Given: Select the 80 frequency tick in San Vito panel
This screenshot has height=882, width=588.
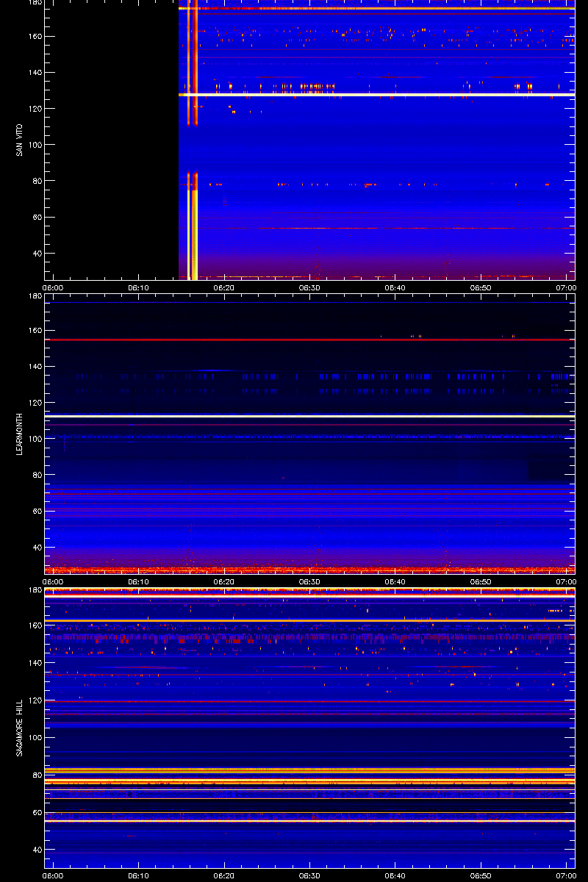Looking at the screenshot, I should point(37,181).
